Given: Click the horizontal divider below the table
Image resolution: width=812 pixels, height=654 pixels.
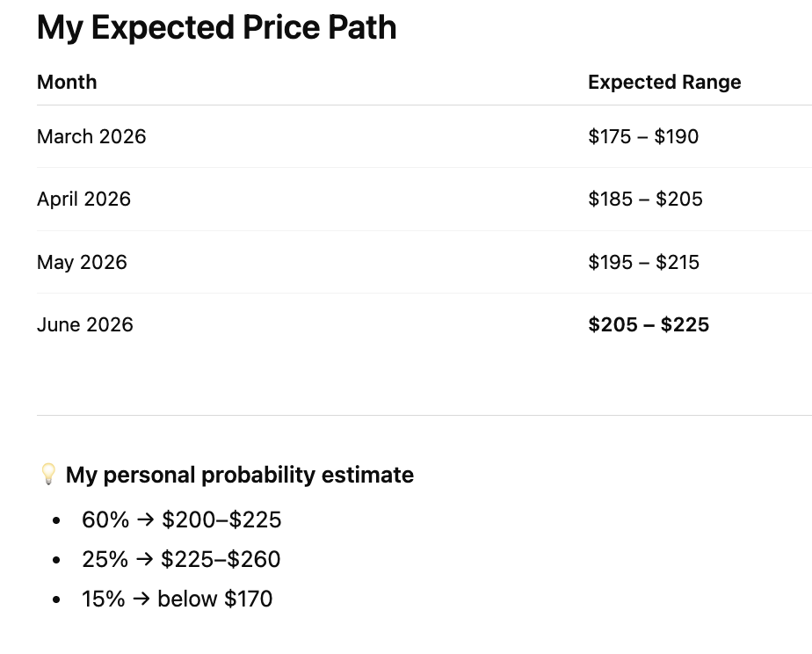Looking at the screenshot, I should coord(424,415).
